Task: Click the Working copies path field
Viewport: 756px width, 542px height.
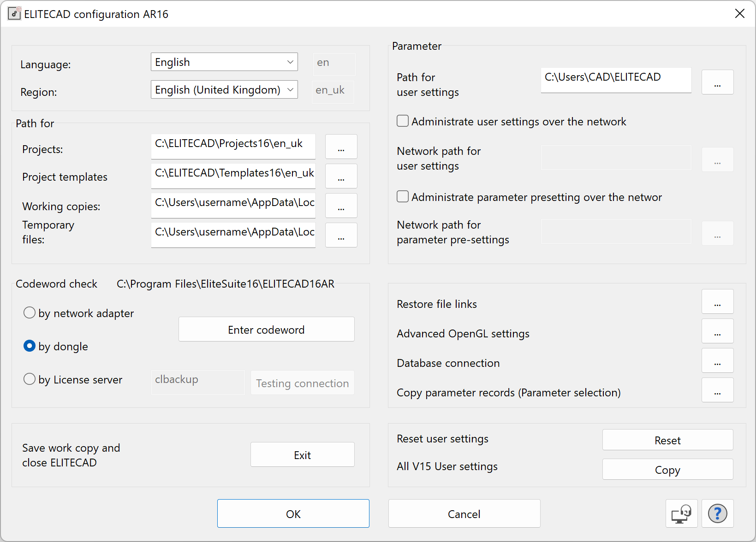Action: pyautogui.click(x=233, y=206)
